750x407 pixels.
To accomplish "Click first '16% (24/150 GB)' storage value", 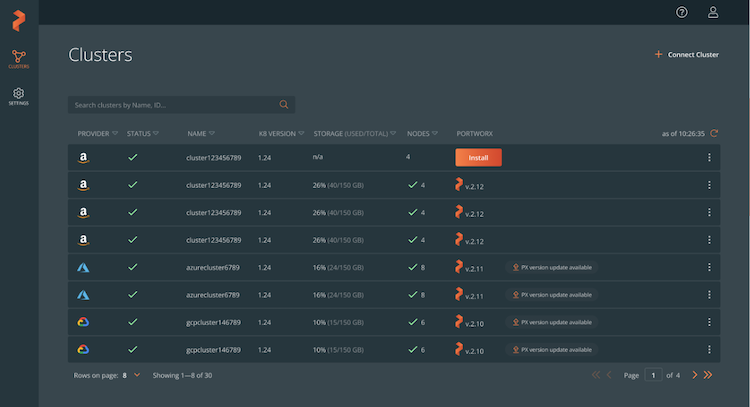I will point(338,267).
